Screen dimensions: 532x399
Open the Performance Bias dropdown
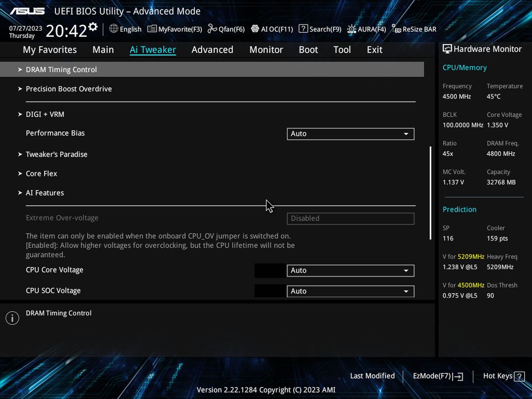[351, 134]
